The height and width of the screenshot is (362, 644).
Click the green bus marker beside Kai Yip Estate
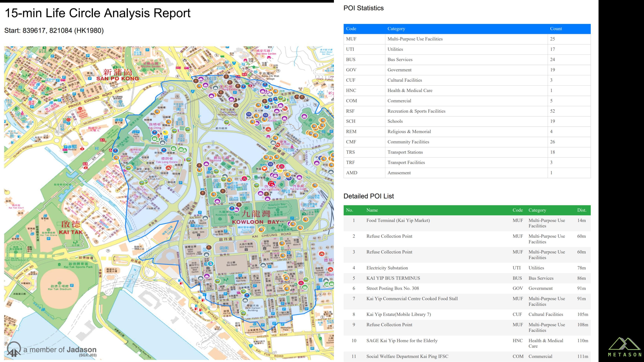coord(256,185)
